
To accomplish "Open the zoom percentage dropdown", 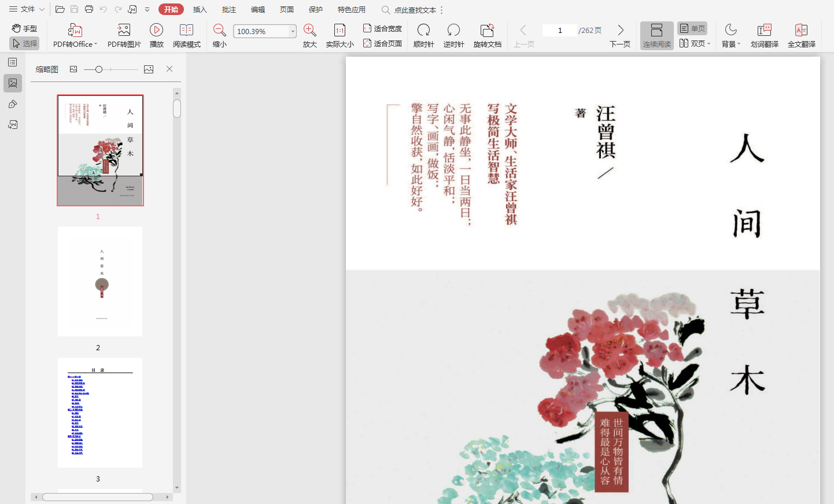I will click(x=293, y=31).
